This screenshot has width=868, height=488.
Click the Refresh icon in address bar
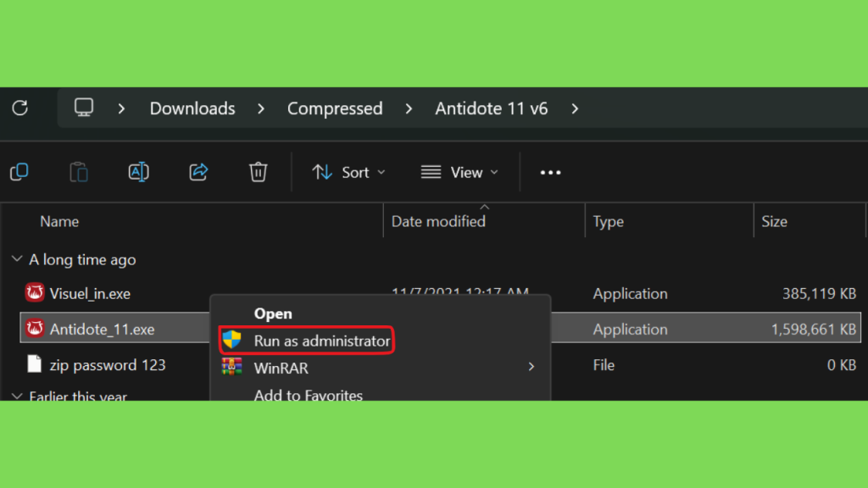(x=19, y=108)
